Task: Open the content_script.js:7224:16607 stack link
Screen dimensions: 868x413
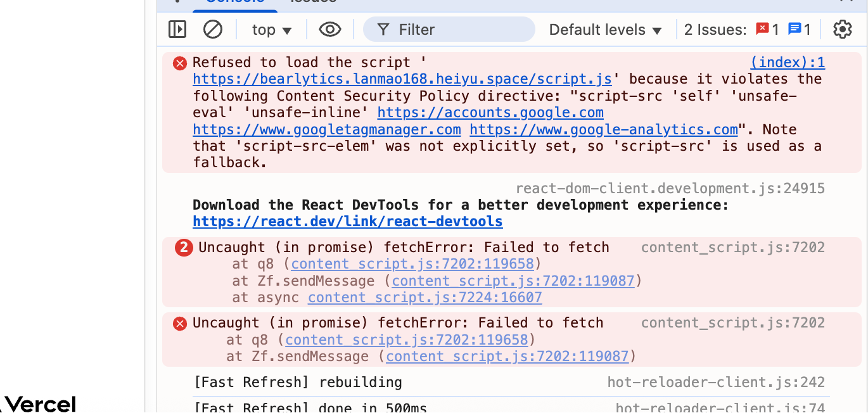Action: [425, 298]
